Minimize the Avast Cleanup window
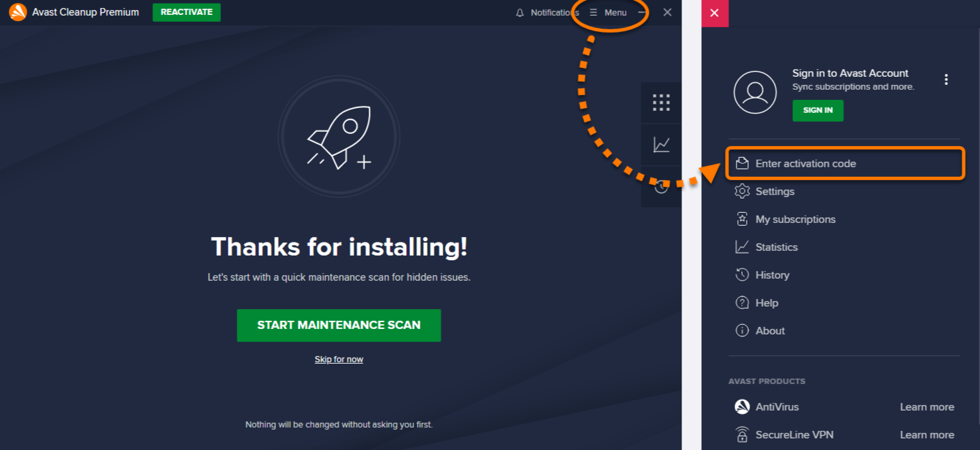The width and height of the screenshot is (980, 450). [x=643, y=13]
